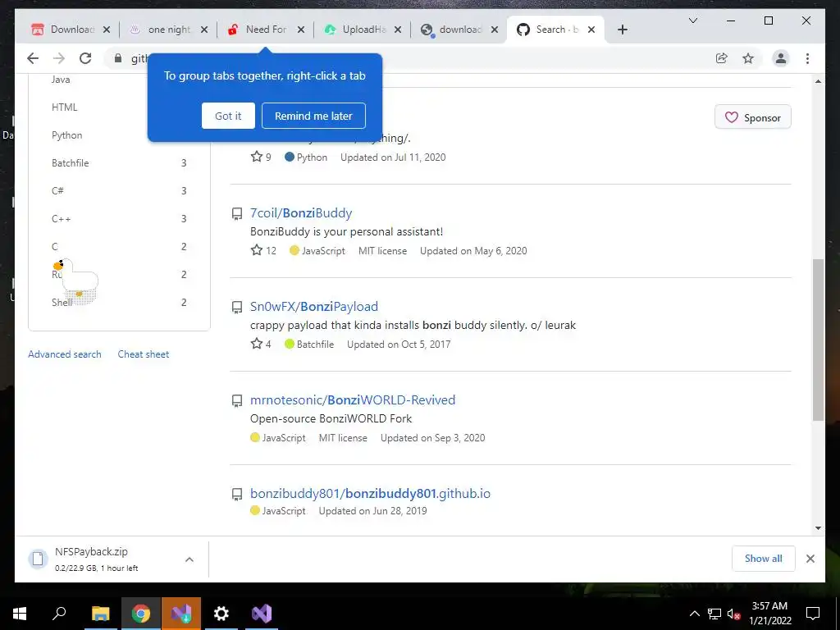Expand NFSPayback.zip download options arrow

[x=189, y=559]
